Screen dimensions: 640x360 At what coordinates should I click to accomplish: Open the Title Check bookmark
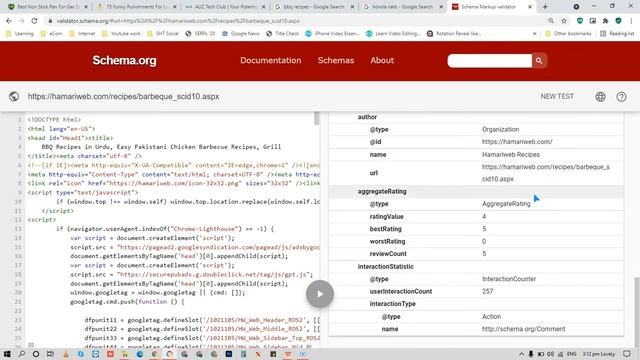(x=283, y=33)
